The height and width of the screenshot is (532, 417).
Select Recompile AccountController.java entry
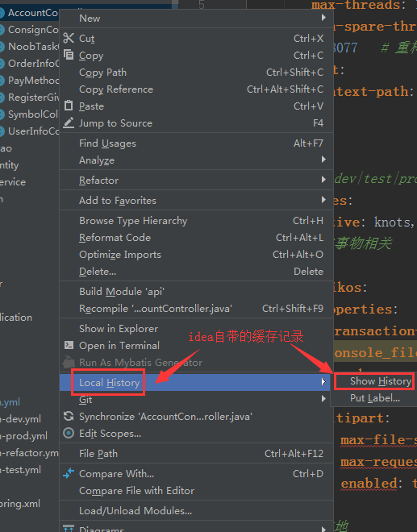[x=196, y=309]
